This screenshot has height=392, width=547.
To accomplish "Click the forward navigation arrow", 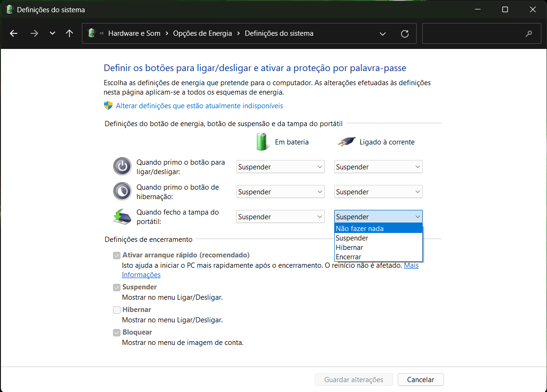I will 34,33.
